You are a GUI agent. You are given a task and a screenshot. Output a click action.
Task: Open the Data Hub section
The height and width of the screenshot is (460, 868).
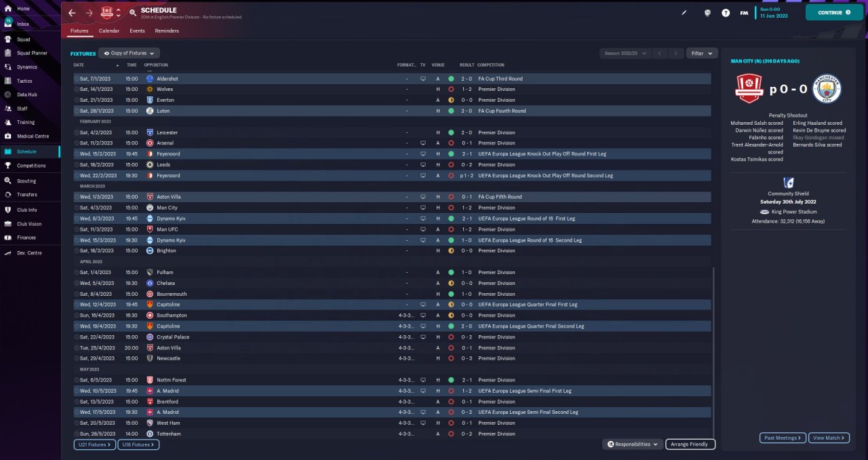27,94
